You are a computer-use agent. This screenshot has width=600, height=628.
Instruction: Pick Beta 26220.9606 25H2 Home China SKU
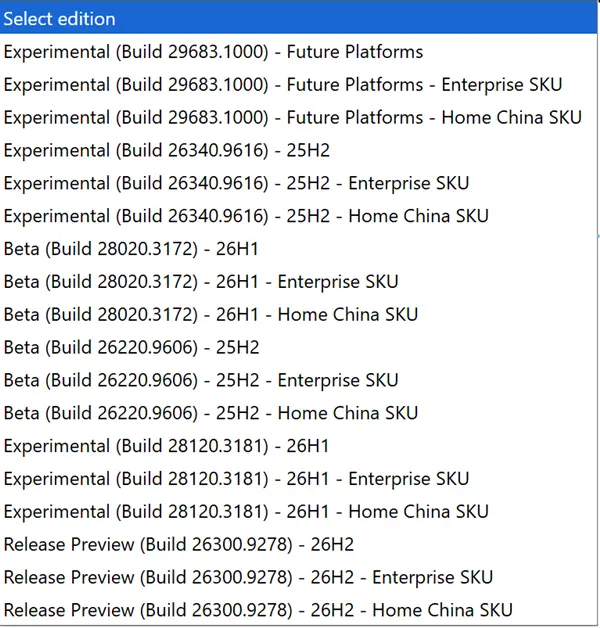[298, 413]
